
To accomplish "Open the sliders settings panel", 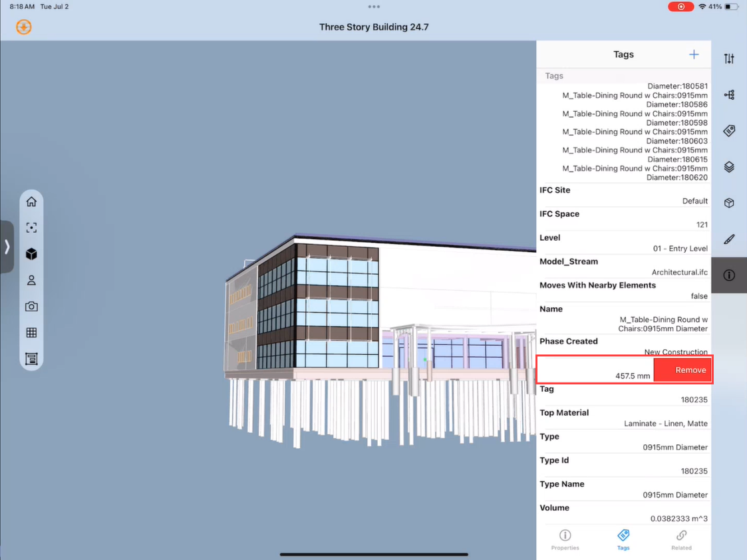I will coord(729,59).
